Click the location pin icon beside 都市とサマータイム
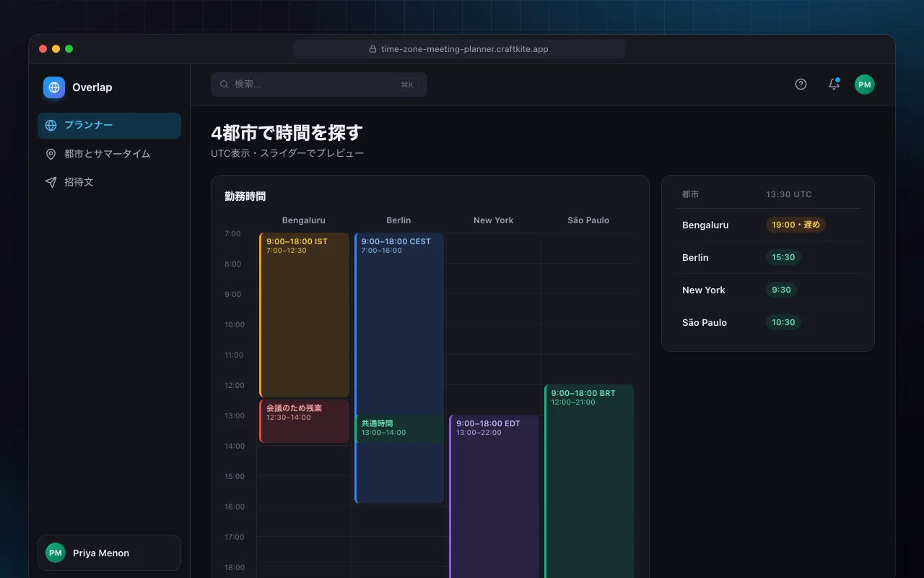Screen dimensions: 924x578 click(51, 154)
